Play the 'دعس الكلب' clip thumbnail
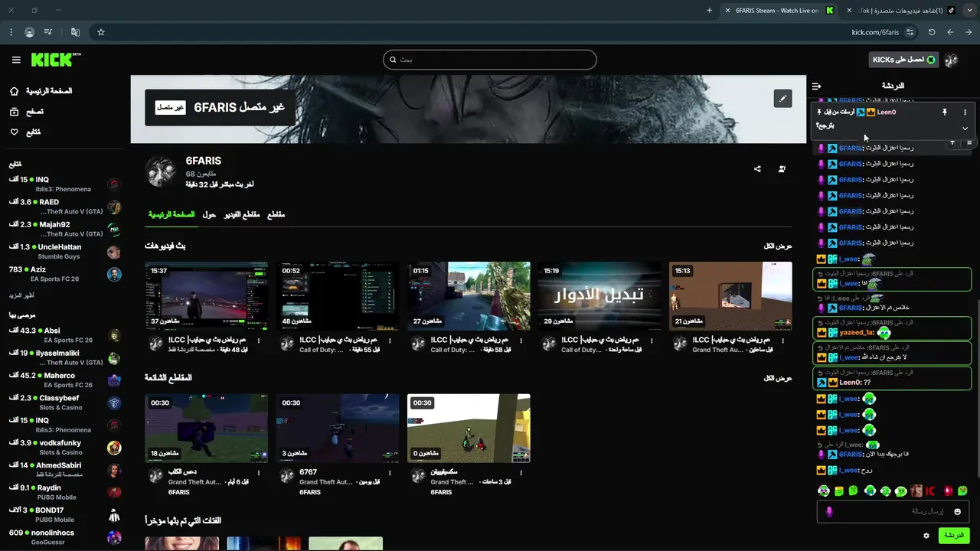 coord(207,429)
